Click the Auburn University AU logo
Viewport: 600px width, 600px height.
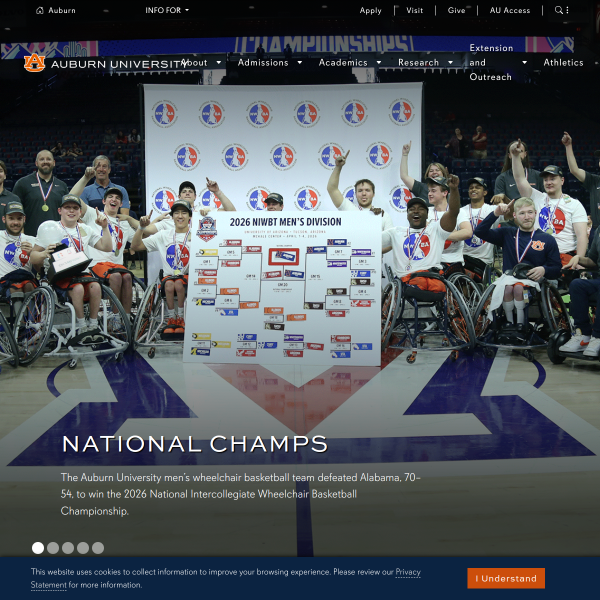pos(34,63)
